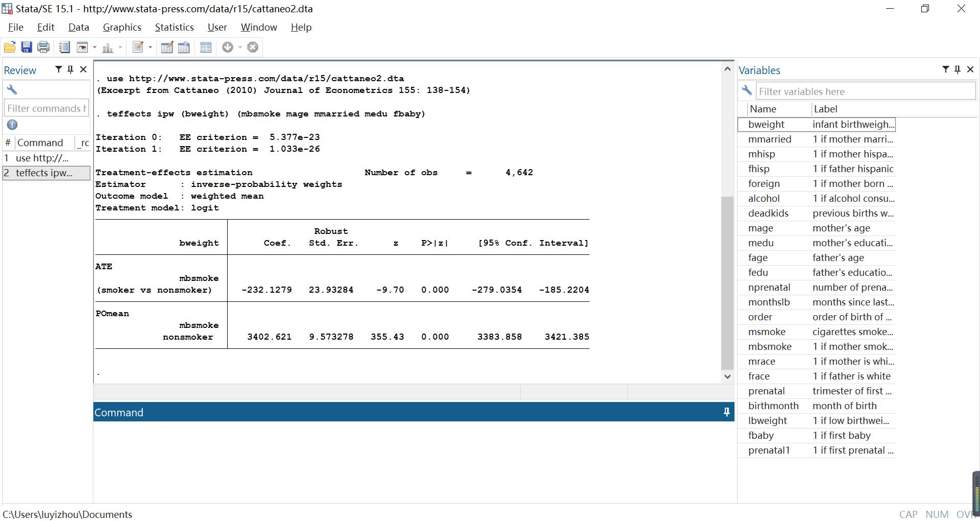The height and width of the screenshot is (521, 980).
Task: Bring up the Graph window bar-chart icon
Action: click(x=108, y=48)
